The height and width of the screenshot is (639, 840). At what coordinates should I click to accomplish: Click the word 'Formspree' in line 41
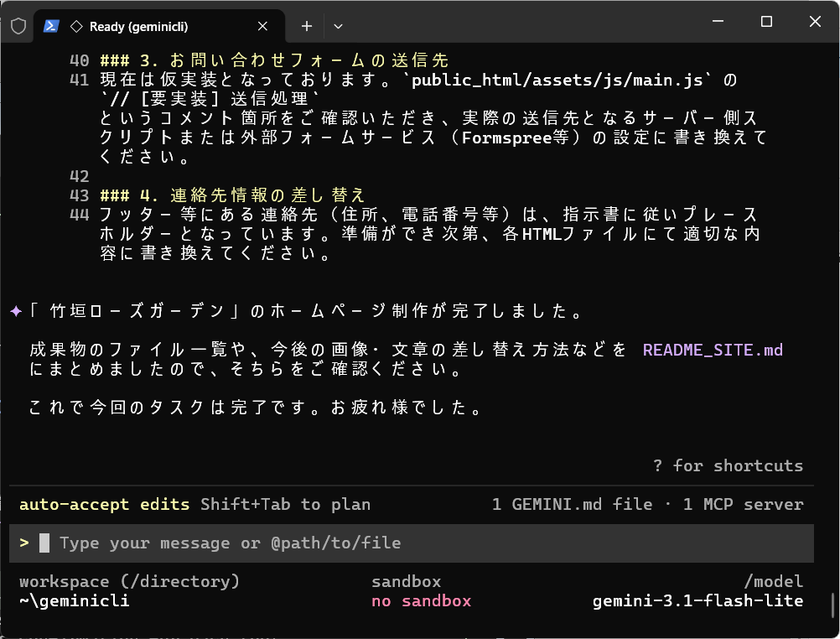click(507, 138)
